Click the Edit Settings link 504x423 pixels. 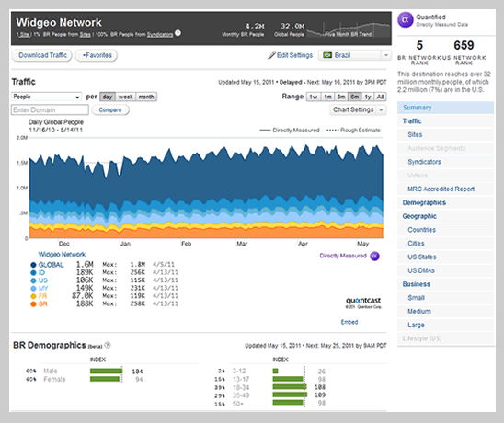point(294,55)
